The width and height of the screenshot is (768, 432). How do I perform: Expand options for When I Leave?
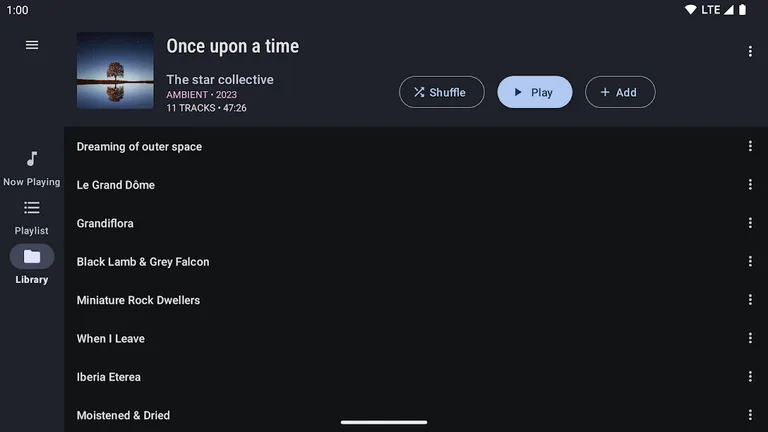click(750, 338)
